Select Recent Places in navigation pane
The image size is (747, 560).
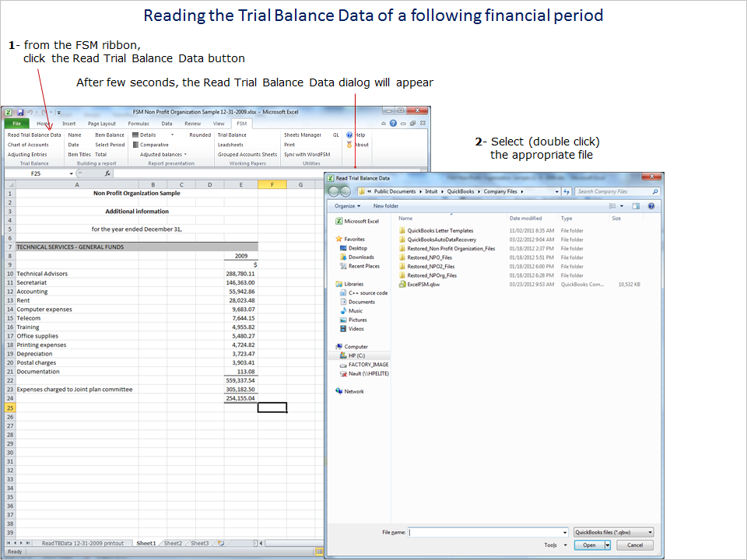[x=359, y=266]
